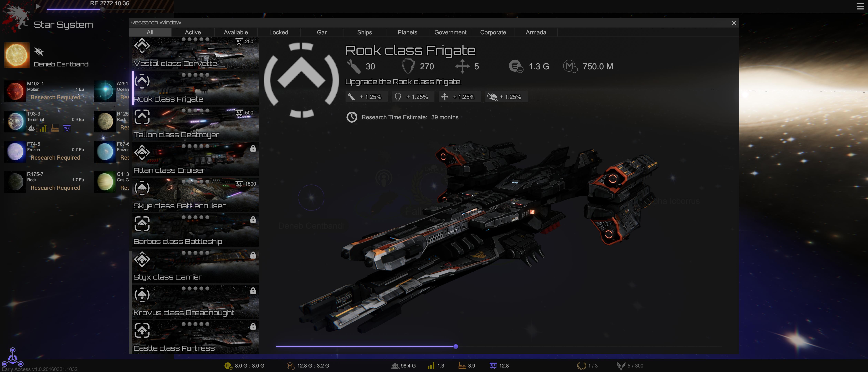Click the game speed slider at top
868x372 pixels.
coord(105,9)
